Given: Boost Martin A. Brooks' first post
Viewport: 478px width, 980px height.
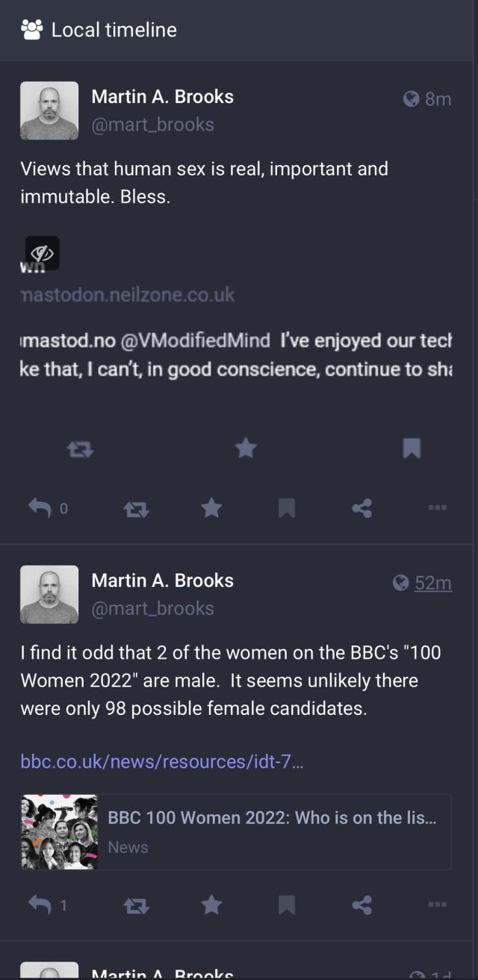Looking at the screenshot, I should (x=136, y=508).
